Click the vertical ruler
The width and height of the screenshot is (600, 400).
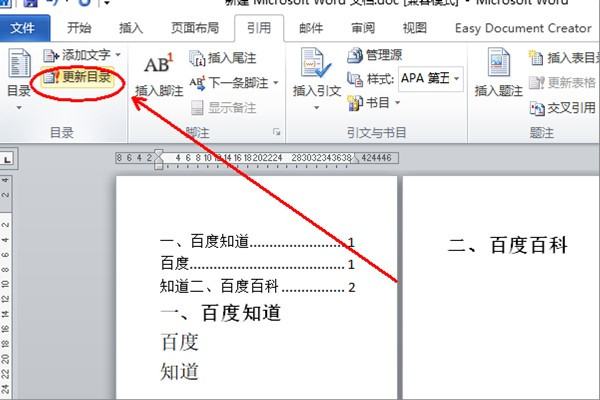[x=5, y=287]
